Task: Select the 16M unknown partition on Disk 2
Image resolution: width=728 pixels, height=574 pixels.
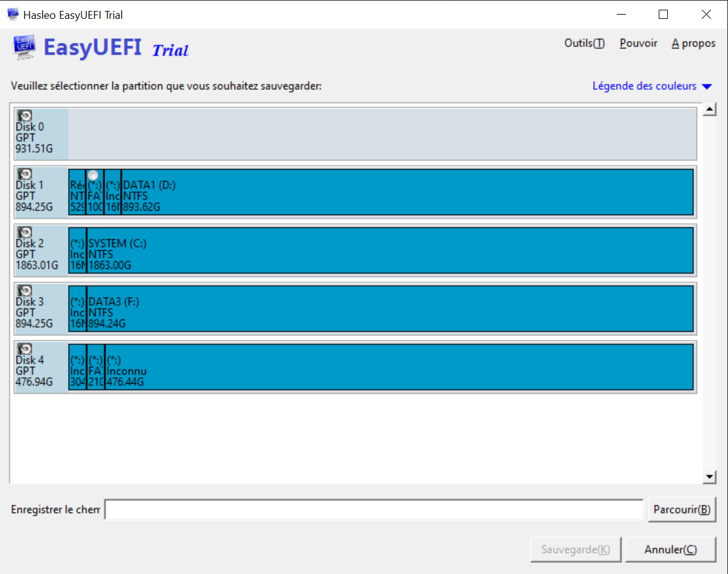Action: [78, 250]
